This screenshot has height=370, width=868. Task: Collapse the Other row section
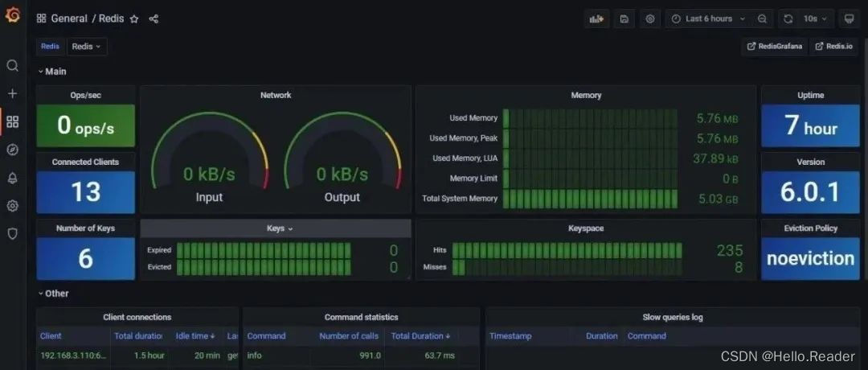click(x=53, y=293)
